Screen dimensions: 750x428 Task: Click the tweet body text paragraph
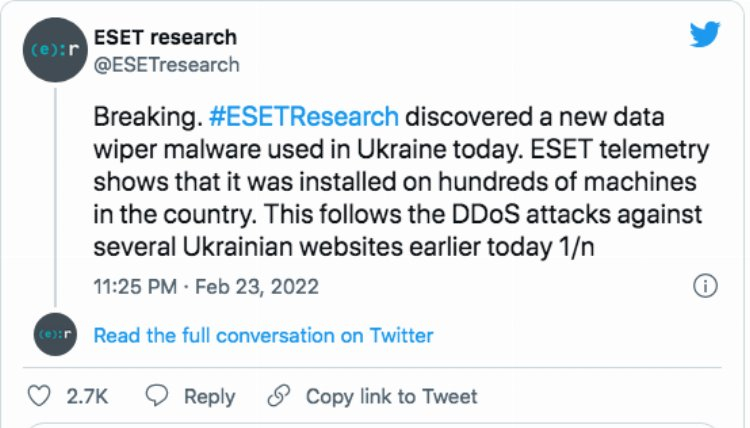[x=400, y=182]
